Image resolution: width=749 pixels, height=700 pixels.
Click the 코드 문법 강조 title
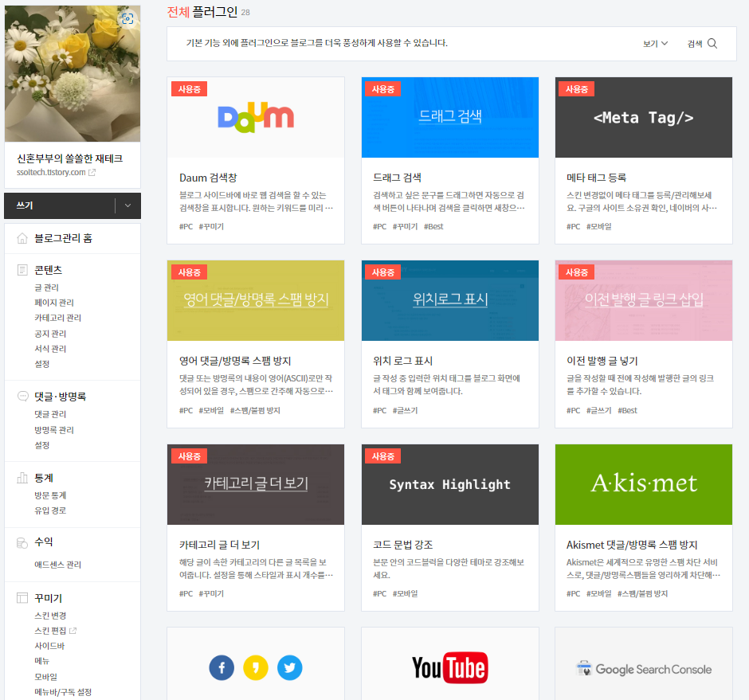point(403,545)
